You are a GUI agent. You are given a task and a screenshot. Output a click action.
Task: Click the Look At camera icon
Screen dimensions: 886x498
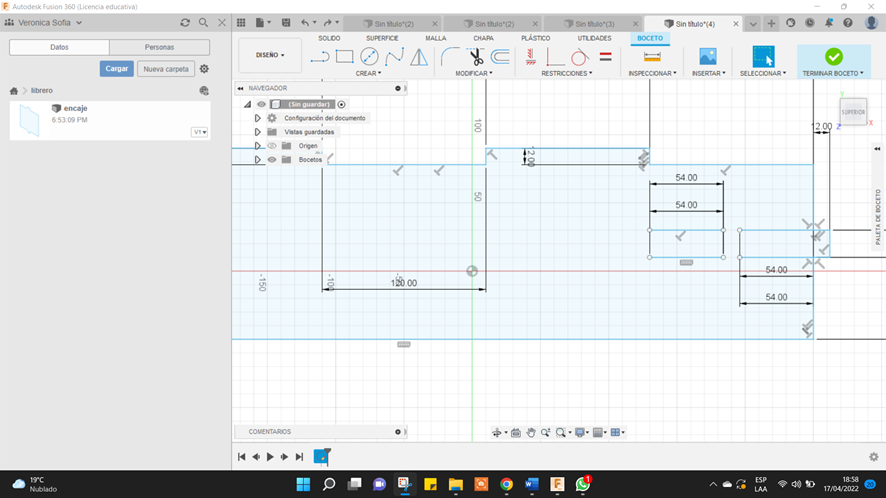point(516,432)
